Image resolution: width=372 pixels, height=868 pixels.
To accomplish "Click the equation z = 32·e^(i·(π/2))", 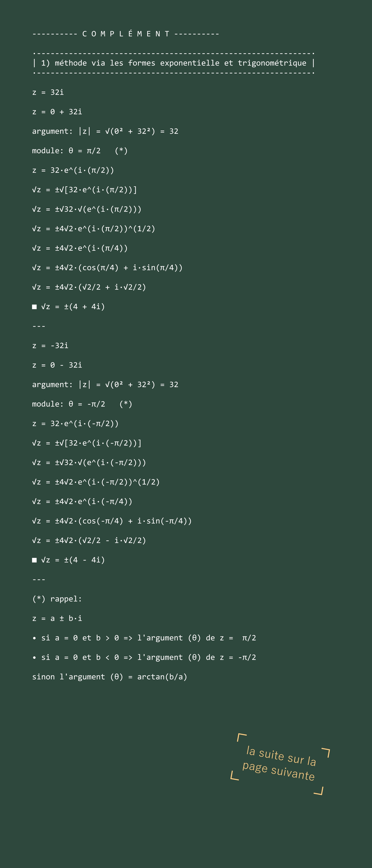I will 73,170.
